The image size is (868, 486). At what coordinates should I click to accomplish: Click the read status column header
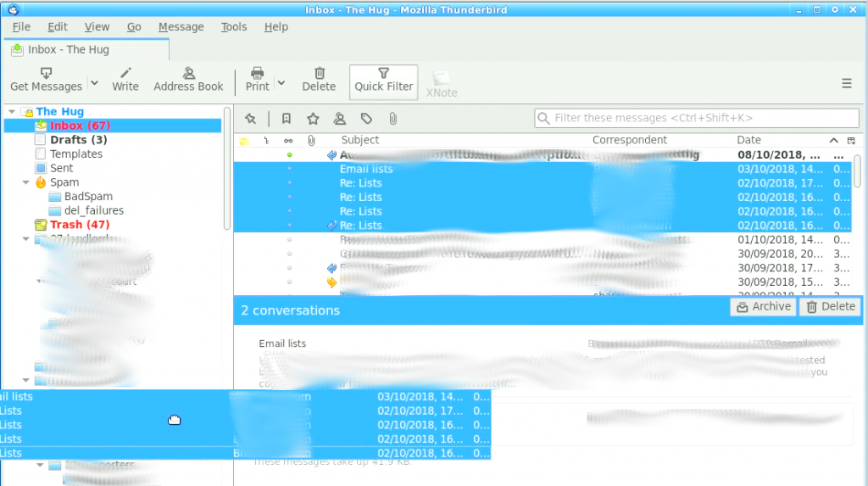(x=288, y=141)
